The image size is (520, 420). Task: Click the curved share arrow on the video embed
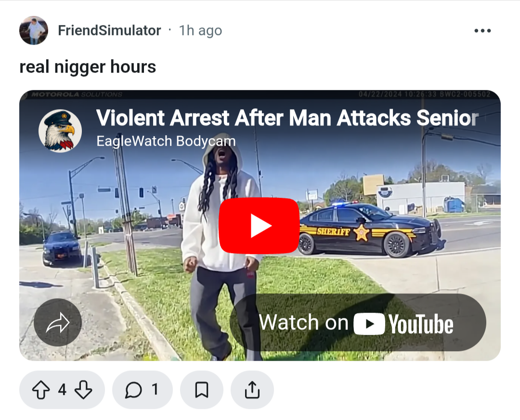58,322
